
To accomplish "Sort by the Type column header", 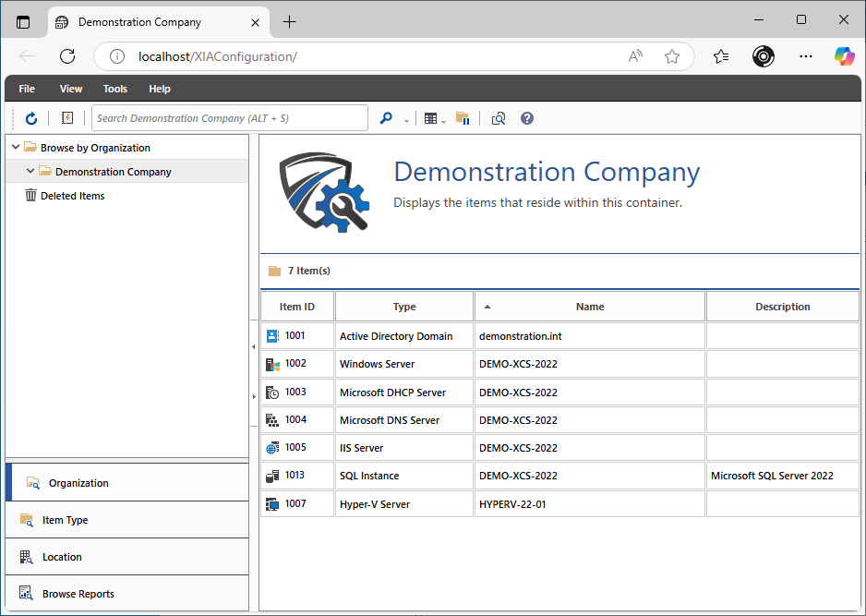I will pos(404,307).
